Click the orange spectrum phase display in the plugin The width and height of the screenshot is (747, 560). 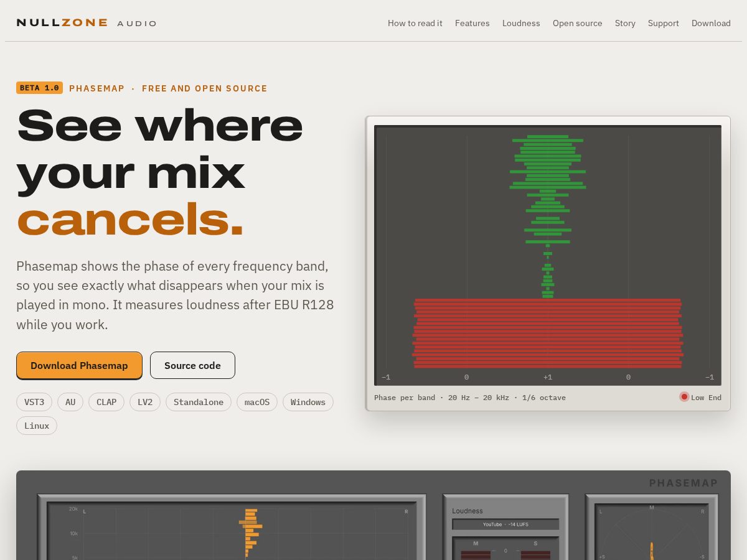coord(232,531)
